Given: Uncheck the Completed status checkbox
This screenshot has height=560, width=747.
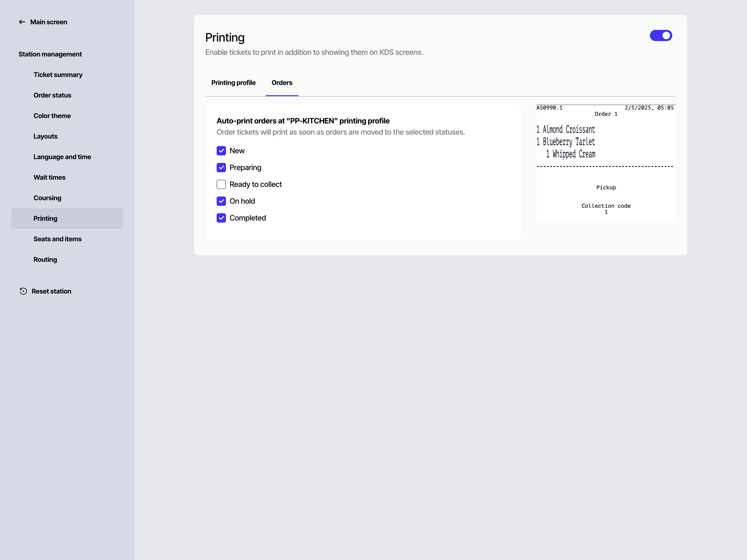Looking at the screenshot, I should coord(221,218).
